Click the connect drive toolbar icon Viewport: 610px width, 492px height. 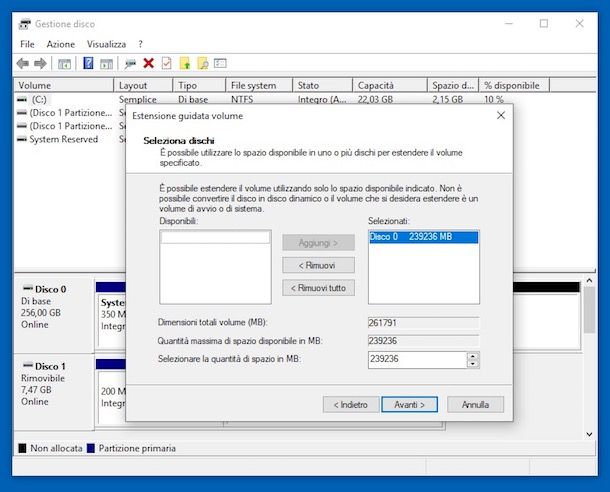129,63
